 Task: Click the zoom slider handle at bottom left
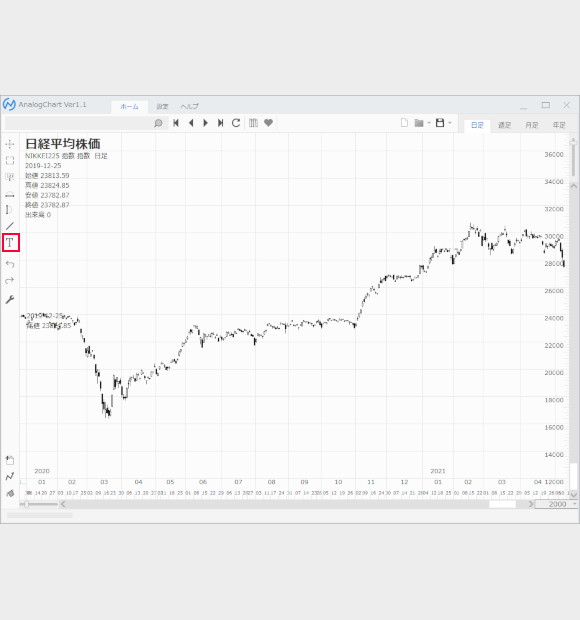(26, 504)
